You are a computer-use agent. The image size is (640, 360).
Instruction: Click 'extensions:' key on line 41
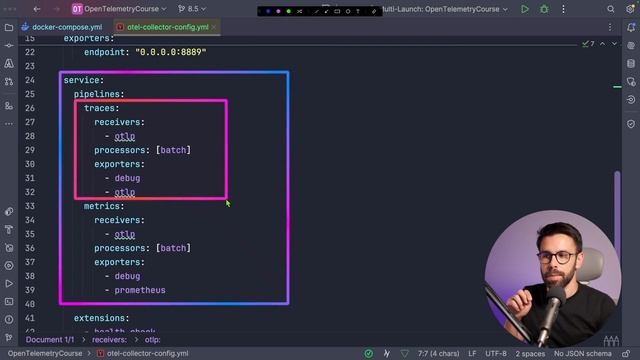101,318
